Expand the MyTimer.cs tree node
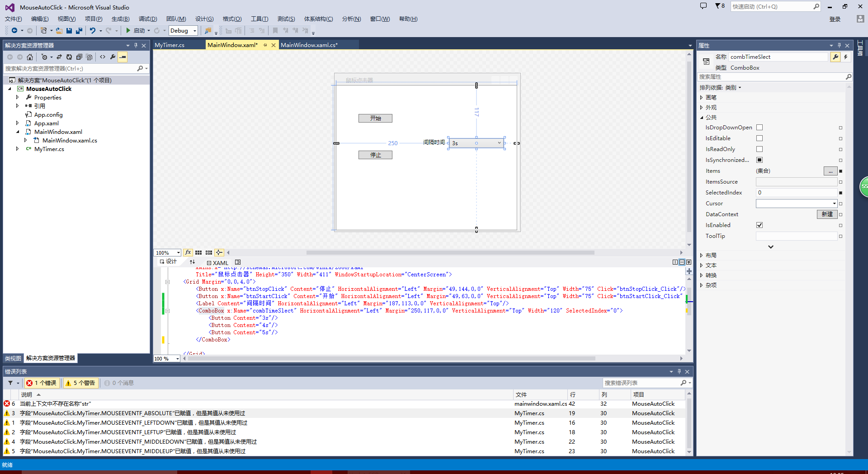The image size is (868, 474). click(x=18, y=149)
